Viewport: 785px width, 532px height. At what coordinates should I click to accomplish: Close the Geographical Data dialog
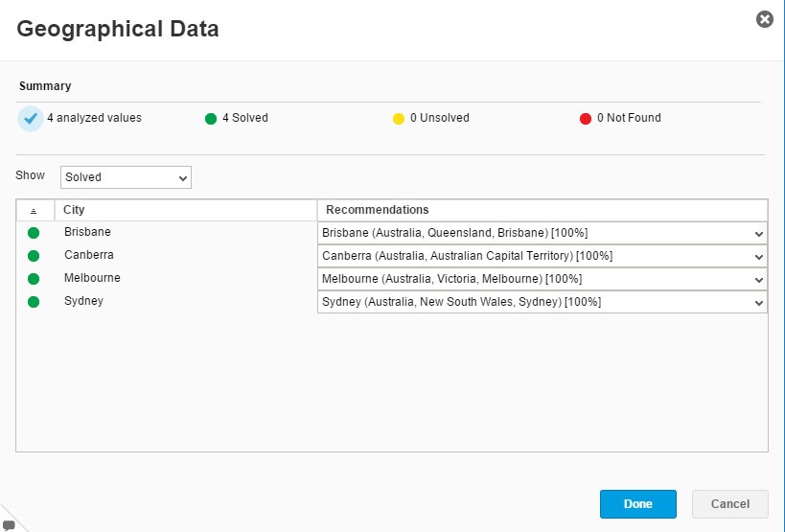tap(764, 19)
